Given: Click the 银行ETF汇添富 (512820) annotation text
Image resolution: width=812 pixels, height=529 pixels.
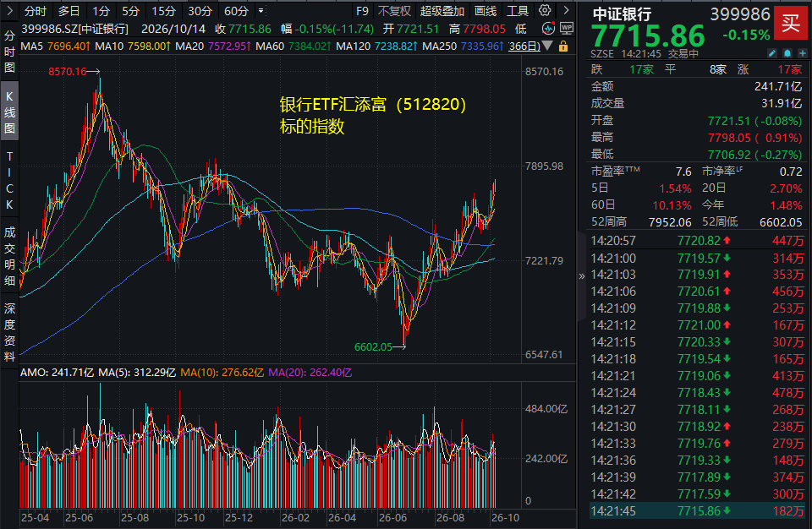Looking at the screenshot, I should [x=373, y=105].
